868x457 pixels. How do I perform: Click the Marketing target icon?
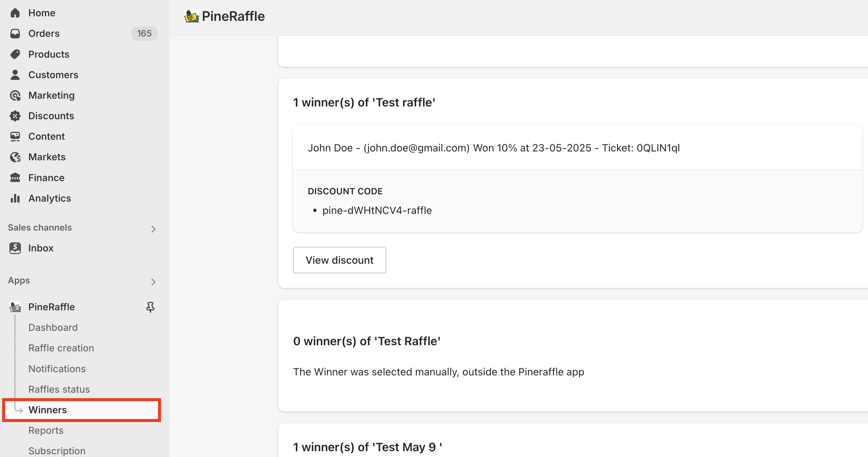[15, 95]
